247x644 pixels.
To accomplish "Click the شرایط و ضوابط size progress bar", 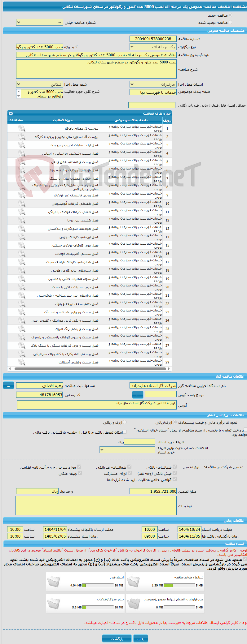I will (179, 585).
